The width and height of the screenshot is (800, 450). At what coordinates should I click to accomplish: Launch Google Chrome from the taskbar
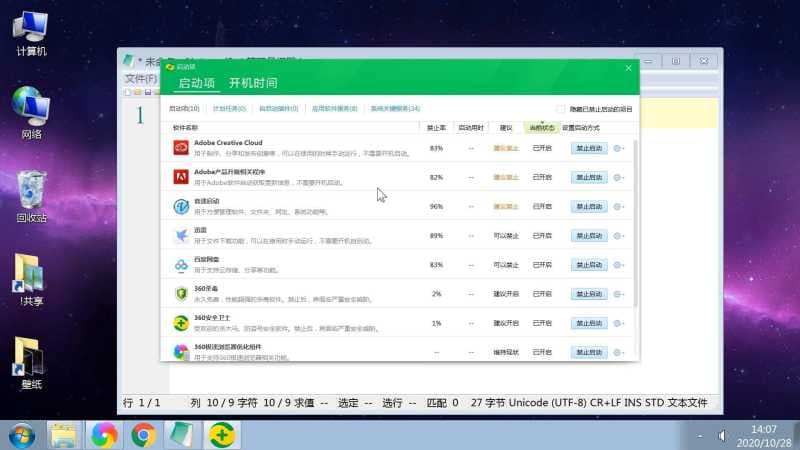[143, 436]
